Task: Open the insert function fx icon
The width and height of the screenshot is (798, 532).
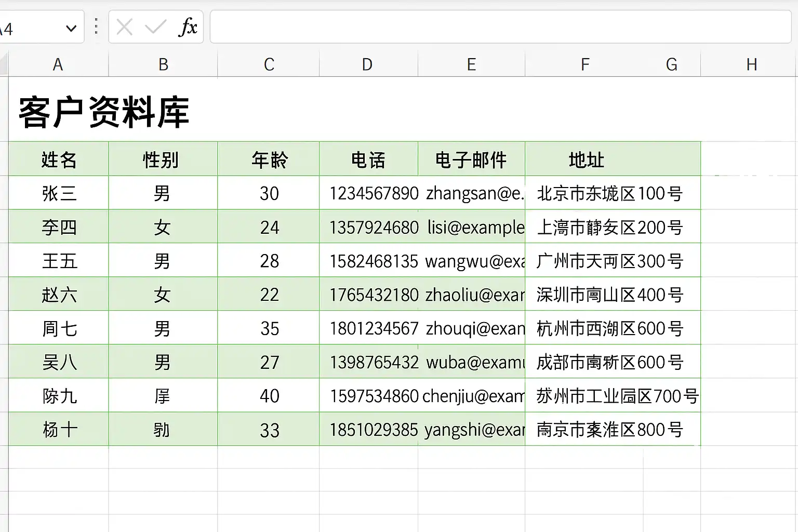Action: [x=188, y=26]
